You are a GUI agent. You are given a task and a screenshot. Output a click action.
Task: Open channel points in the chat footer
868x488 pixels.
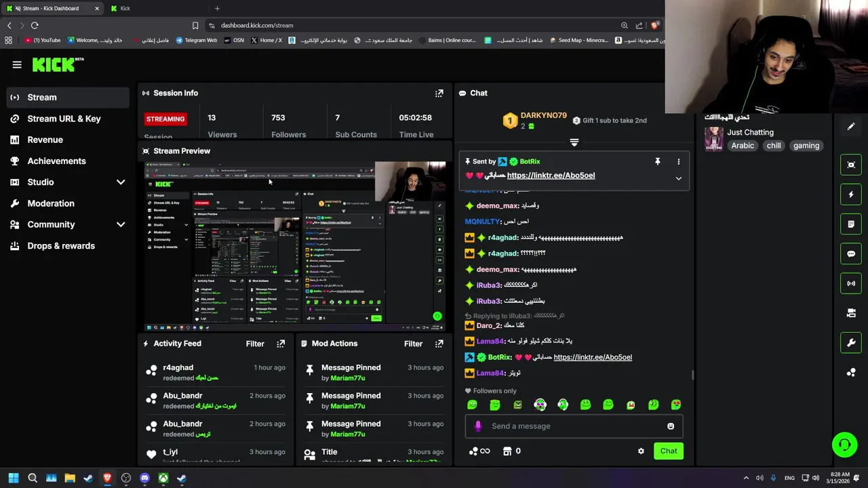479,451
